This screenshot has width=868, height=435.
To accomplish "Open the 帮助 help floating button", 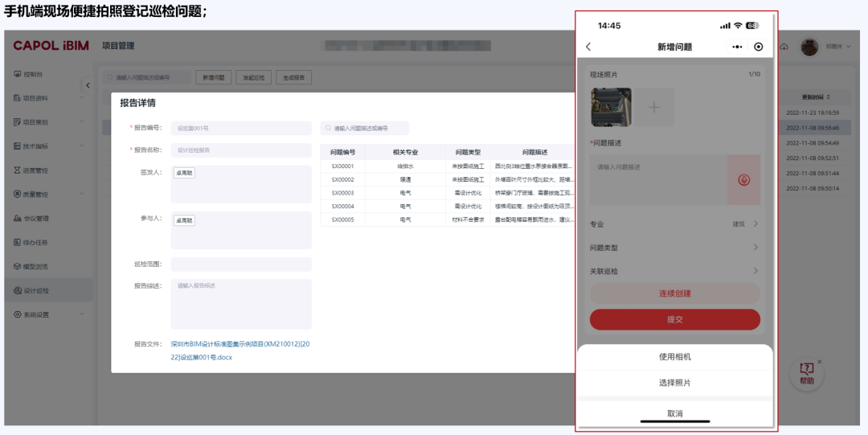I will (x=807, y=375).
